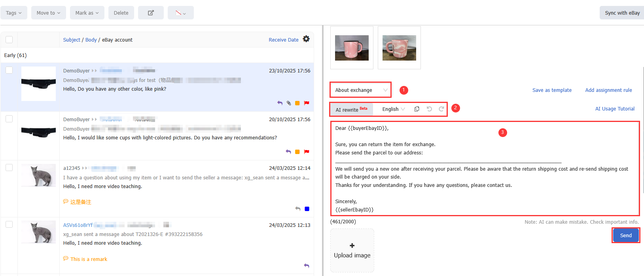Click the blue color tag on a12345 message
The width and height of the screenshot is (644, 276).
click(307, 209)
